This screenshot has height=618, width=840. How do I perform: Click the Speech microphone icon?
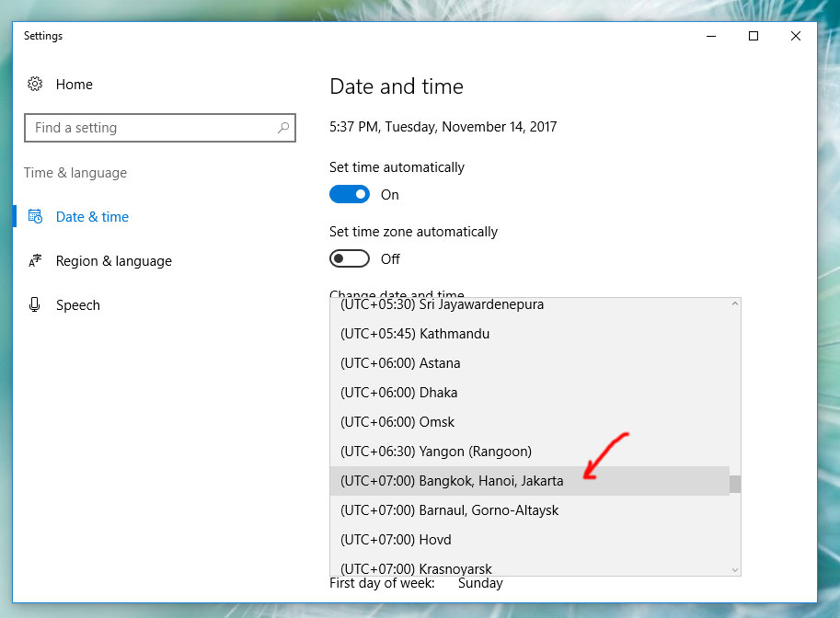[x=35, y=304]
